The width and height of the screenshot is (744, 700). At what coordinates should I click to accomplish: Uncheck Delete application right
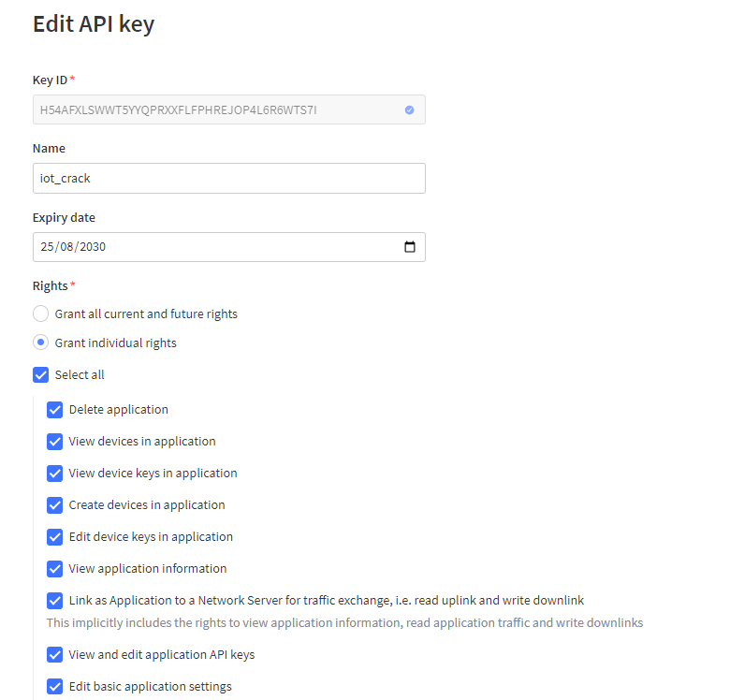(x=55, y=409)
